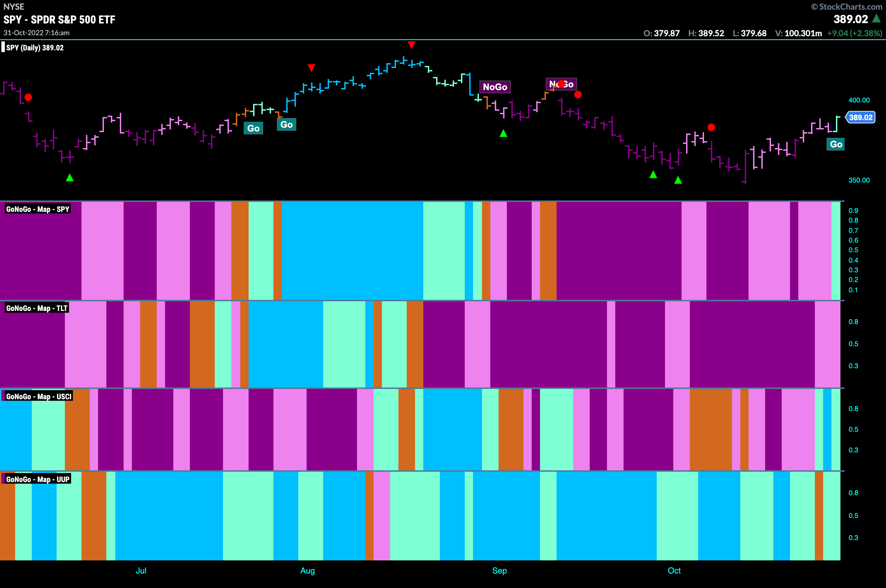The width and height of the screenshot is (886, 588).
Task: Click the purple NoGo label before September
Action: click(495, 87)
